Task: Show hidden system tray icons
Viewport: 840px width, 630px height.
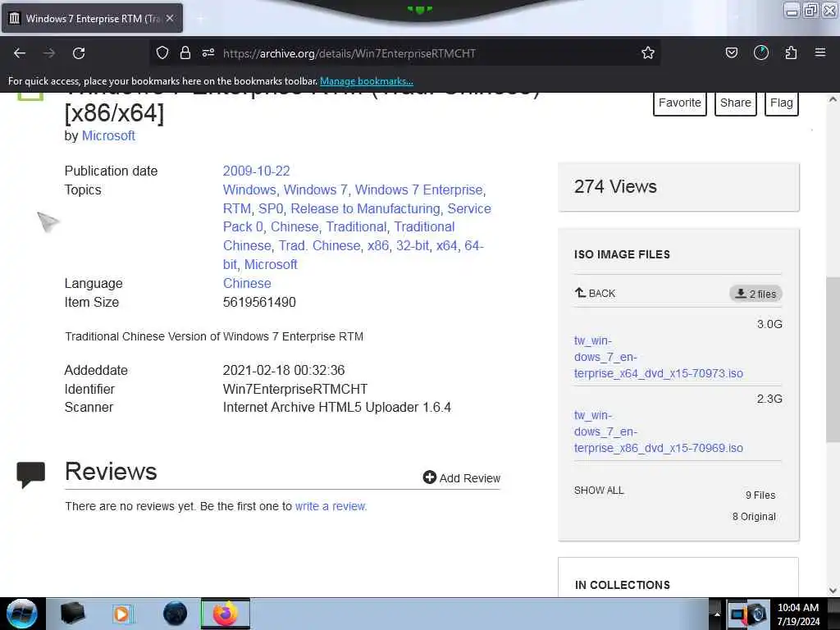Action: click(x=717, y=614)
